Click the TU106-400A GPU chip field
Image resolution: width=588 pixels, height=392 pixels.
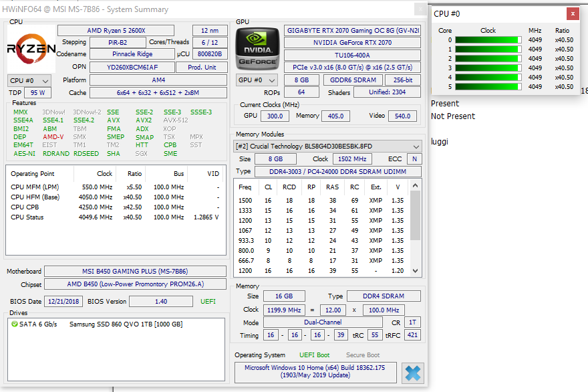pos(353,56)
